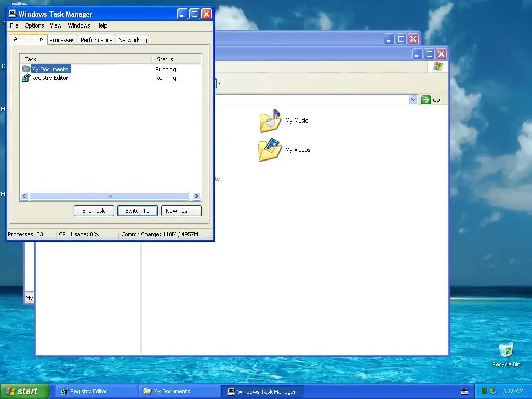Open the Windows menu in Task Manager
This screenshot has width=532, height=399.
tap(79, 25)
